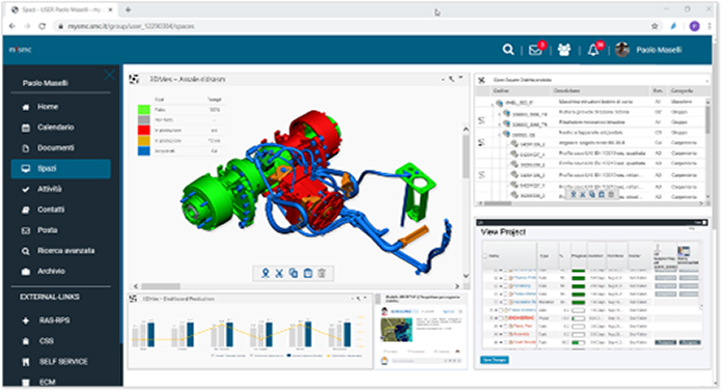This screenshot has height=392, width=723.
Task: Open the mail envelope notifications icon
Action: click(x=535, y=50)
